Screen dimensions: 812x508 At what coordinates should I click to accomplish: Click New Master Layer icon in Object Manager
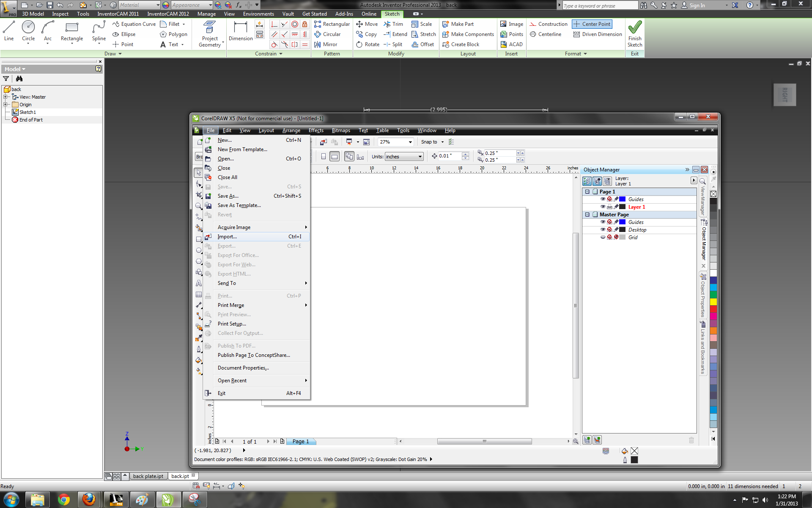click(597, 440)
